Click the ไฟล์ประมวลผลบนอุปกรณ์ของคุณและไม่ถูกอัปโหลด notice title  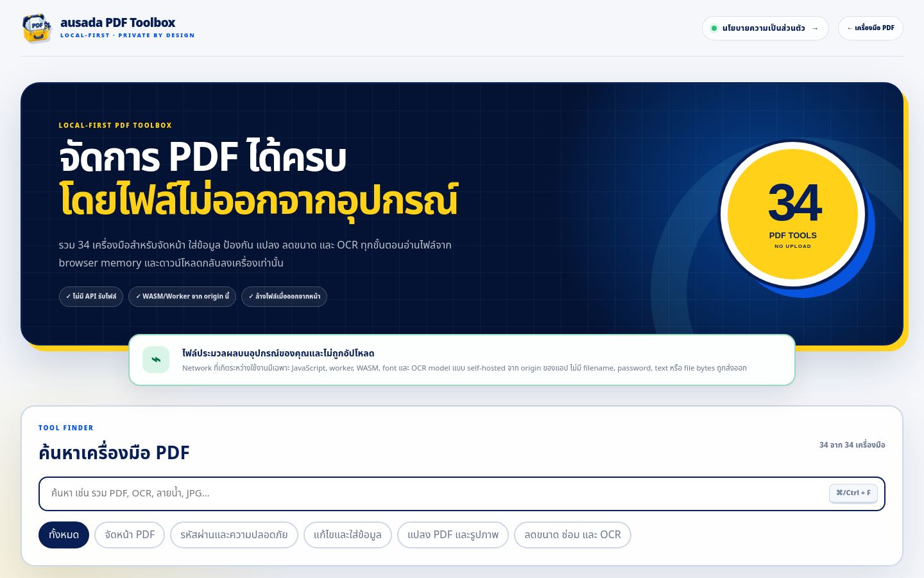click(x=278, y=353)
